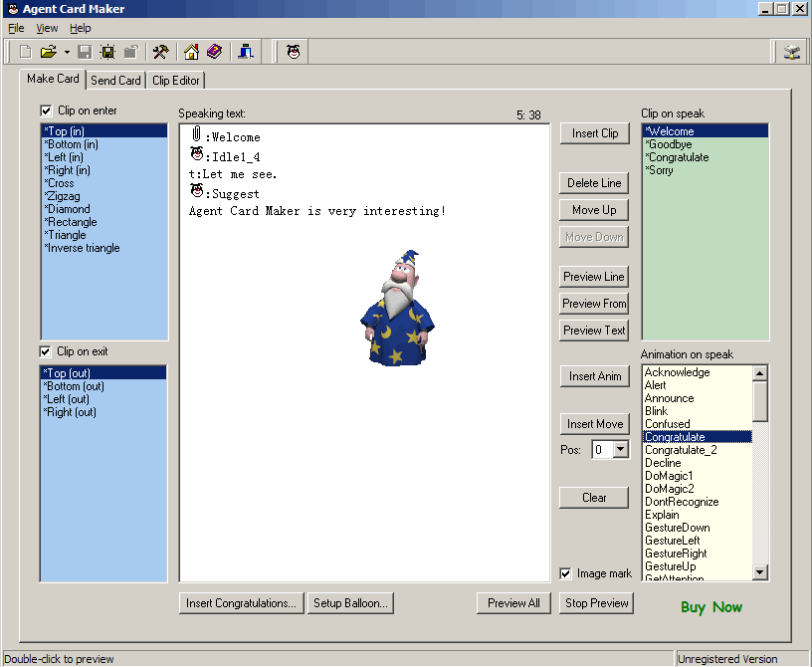812x667 pixels.
Task: Click the paperclip icon beside Welcome line
Action: [x=196, y=133]
